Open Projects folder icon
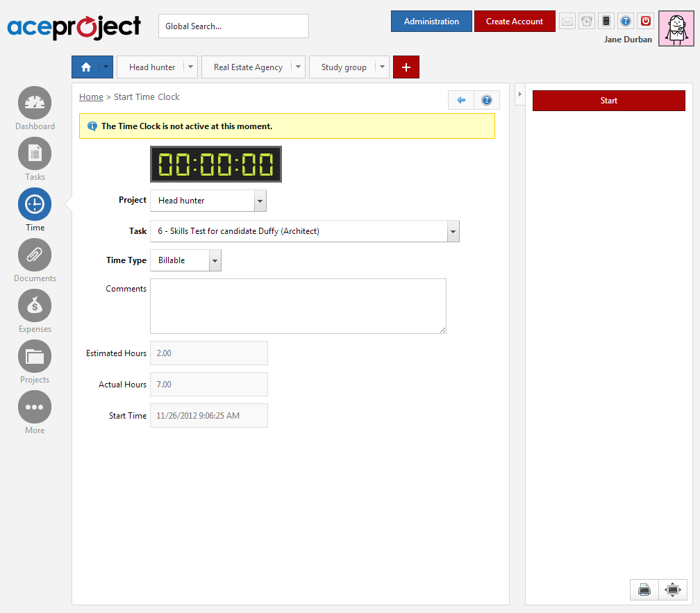Screen dimensions: 700x613 point(35,356)
